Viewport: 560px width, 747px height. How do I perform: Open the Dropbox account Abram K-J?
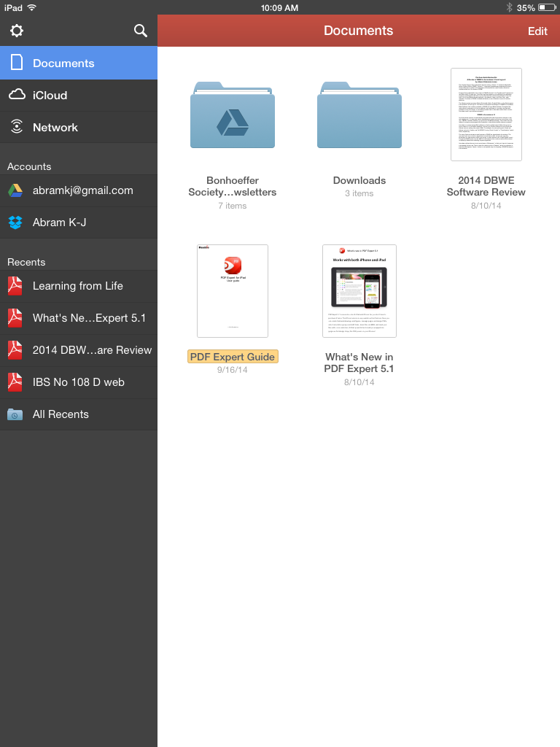pos(78,222)
